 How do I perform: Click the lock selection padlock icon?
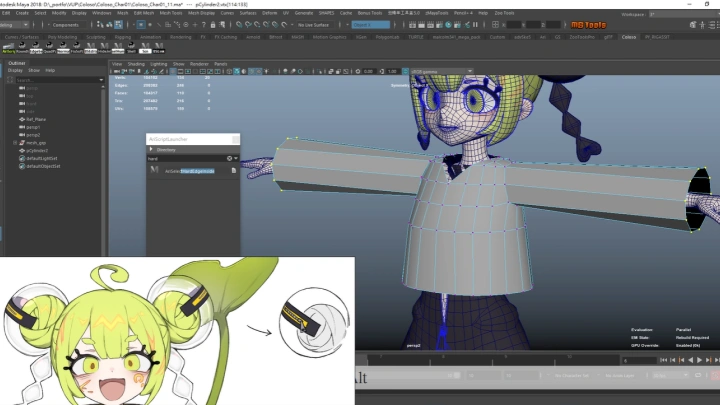(213, 25)
